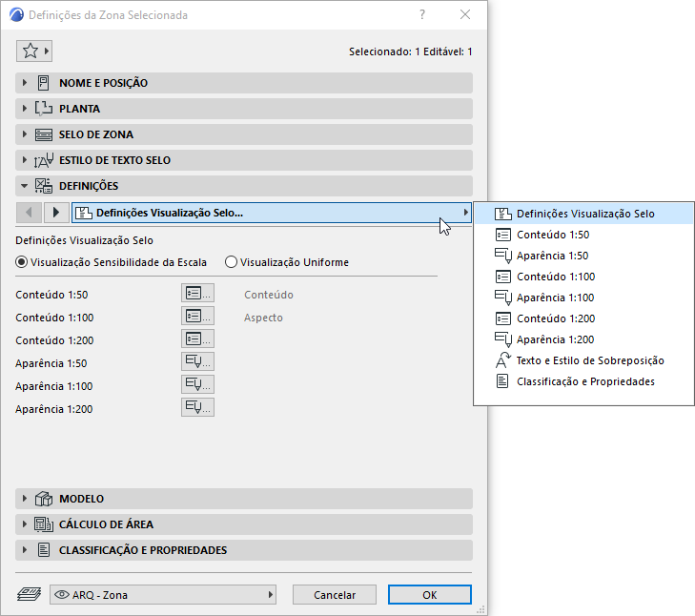695x616 pixels.
Task: Click the grey Aspecto column label
Action: (263, 318)
